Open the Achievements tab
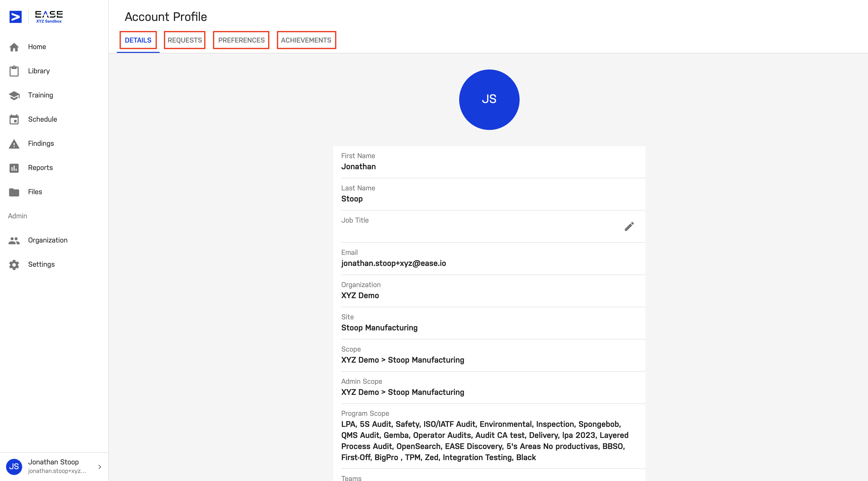Viewport: 868px width, 481px height. pyautogui.click(x=306, y=40)
